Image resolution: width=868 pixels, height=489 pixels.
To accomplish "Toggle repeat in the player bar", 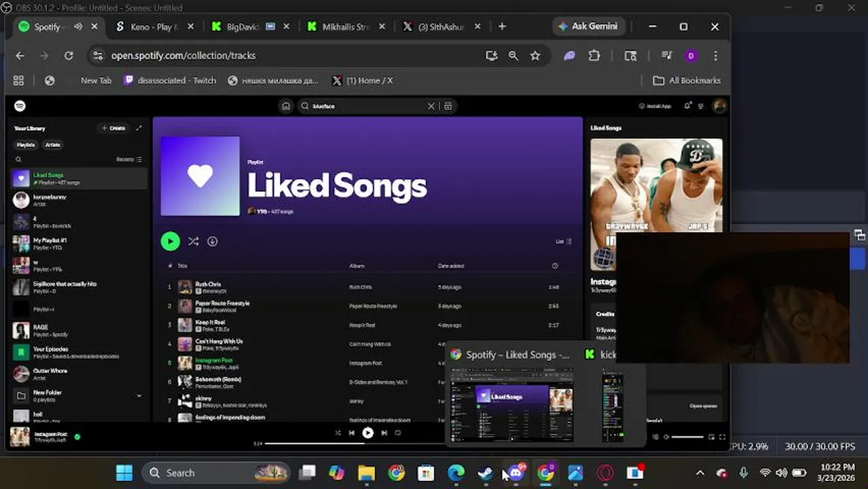I will 398,433.
